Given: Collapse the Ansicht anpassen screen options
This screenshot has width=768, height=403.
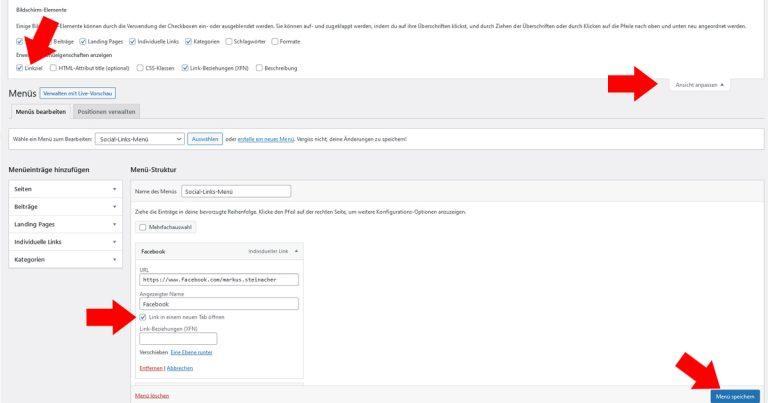Looking at the screenshot, I should pos(700,85).
